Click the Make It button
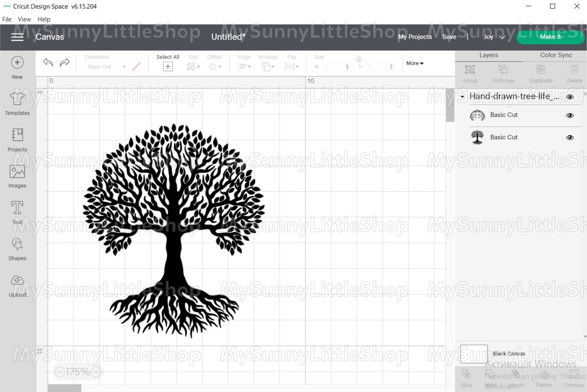 550,37
